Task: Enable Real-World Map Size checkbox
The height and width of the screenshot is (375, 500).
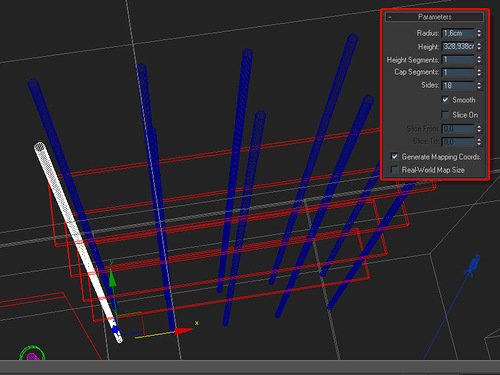Action: (395, 170)
